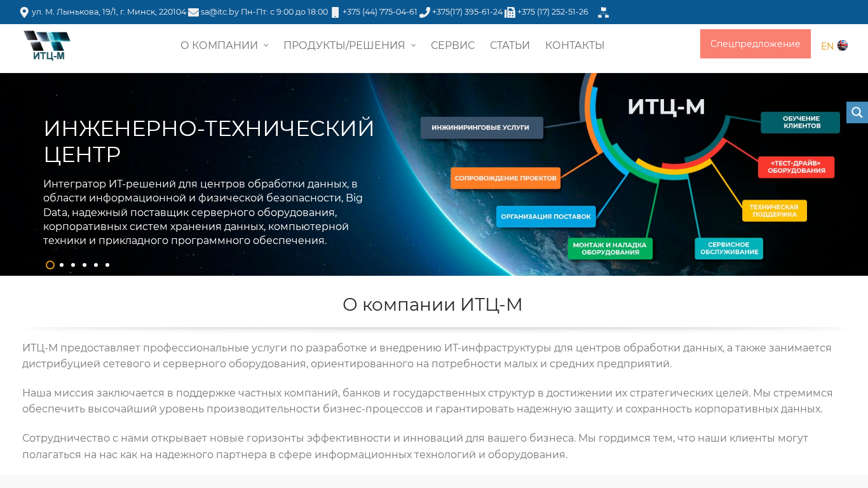Click the envelope email icon
Screen dimensions: 868x488
point(193,12)
